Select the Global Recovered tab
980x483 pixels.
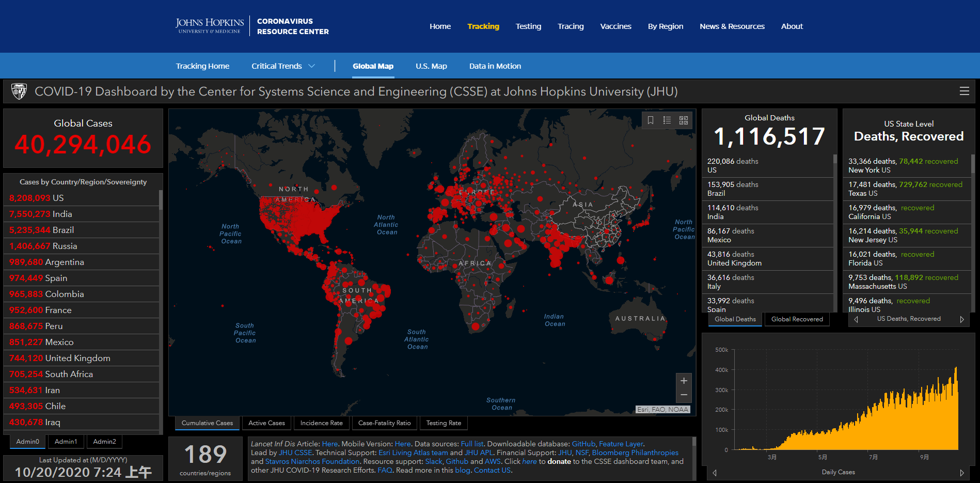[797, 319]
